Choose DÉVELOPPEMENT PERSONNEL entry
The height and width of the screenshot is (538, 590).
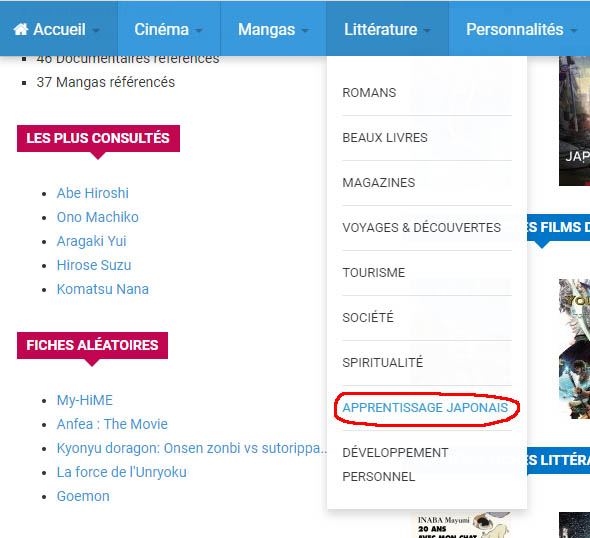(395, 465)
